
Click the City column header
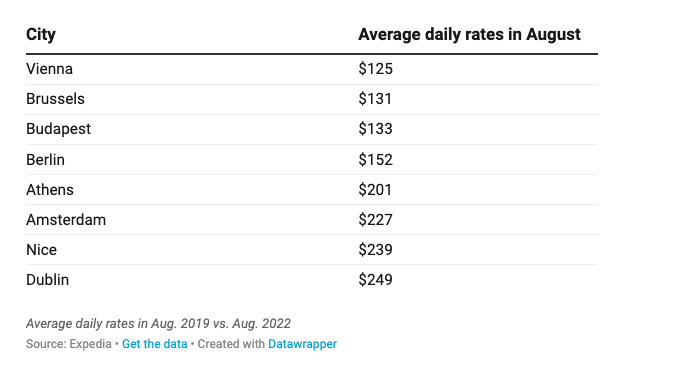point(41,35)
